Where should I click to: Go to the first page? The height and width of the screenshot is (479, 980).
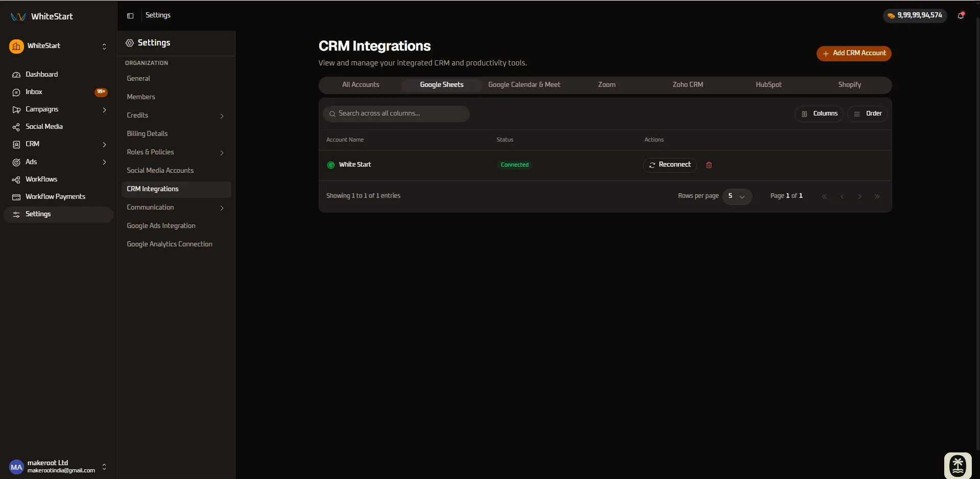tap(824, 196)
